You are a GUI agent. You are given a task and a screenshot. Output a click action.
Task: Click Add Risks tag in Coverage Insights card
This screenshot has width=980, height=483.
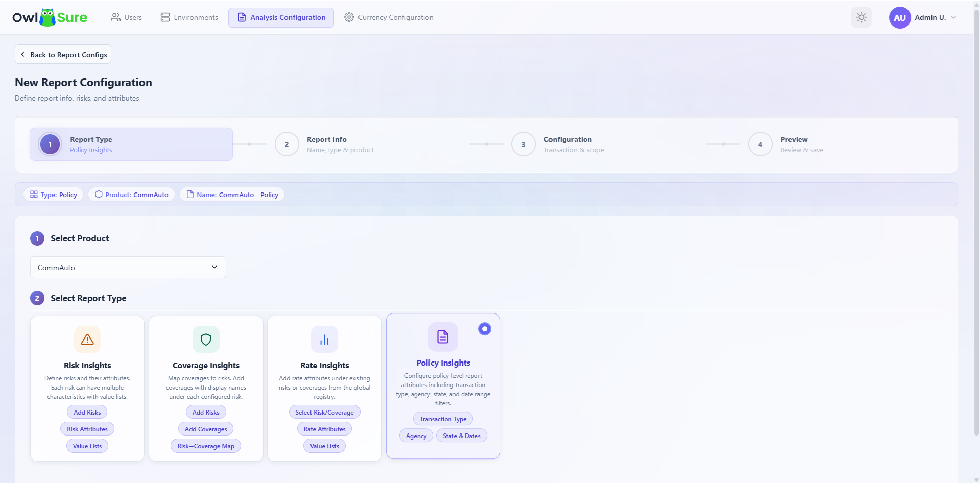(x=206, y=413)
